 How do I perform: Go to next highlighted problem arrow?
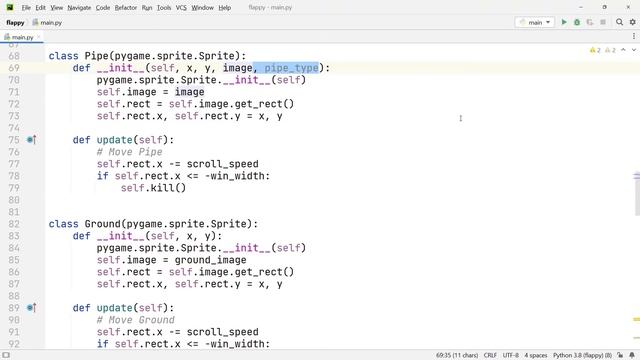click(633, 50)
